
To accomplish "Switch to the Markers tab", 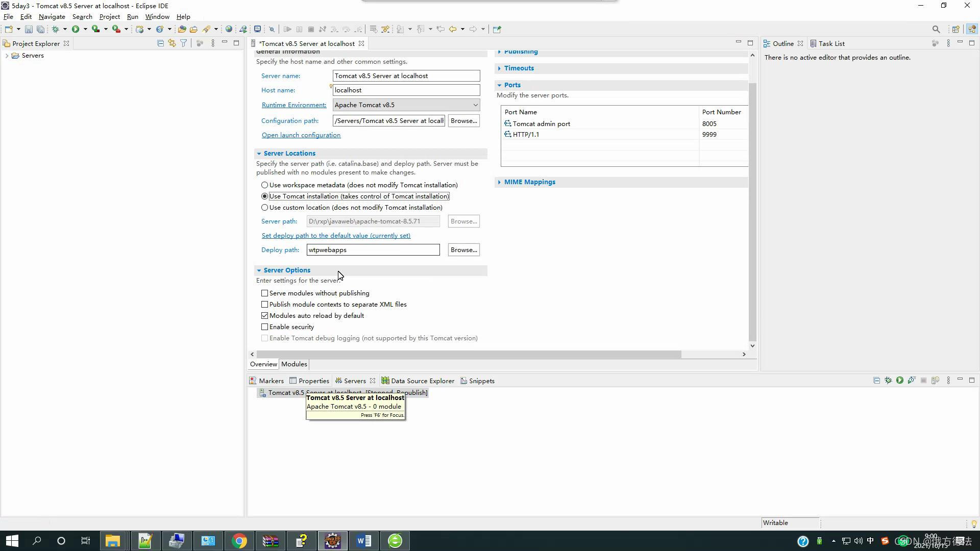I will click(x=266, y=381).
